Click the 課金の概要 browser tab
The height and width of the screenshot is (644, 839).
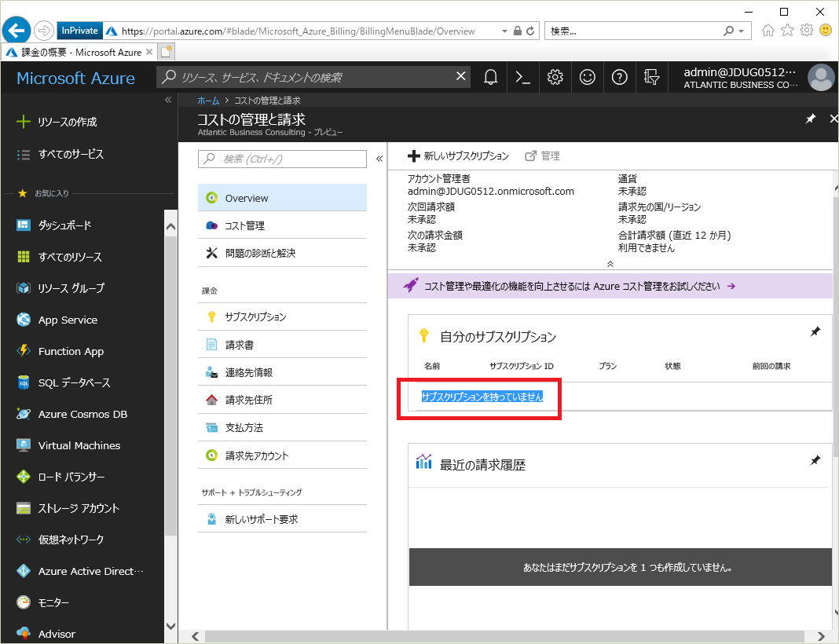coord(79,52)
